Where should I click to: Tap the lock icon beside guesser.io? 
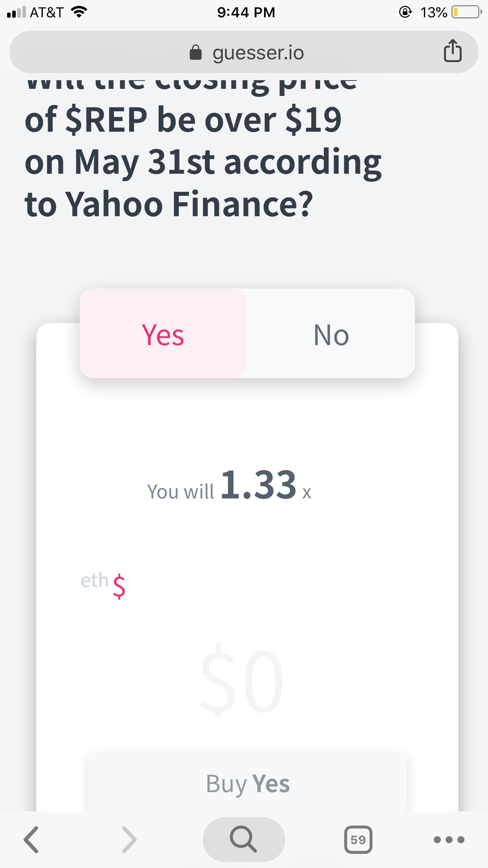point(196,52)
